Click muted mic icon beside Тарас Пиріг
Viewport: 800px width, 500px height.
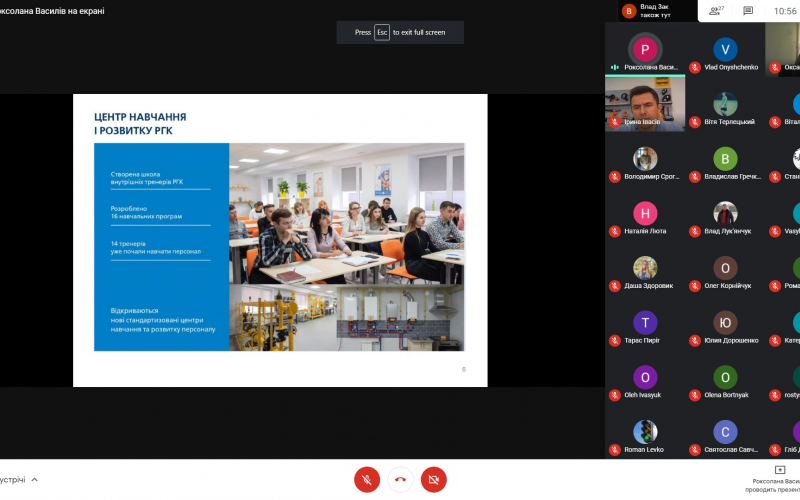click(614, 340)
